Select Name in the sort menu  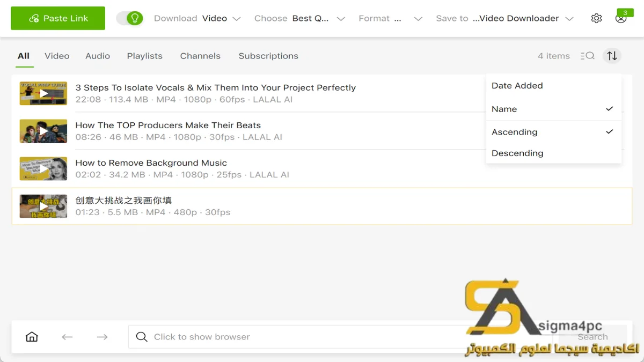point(553,109)
